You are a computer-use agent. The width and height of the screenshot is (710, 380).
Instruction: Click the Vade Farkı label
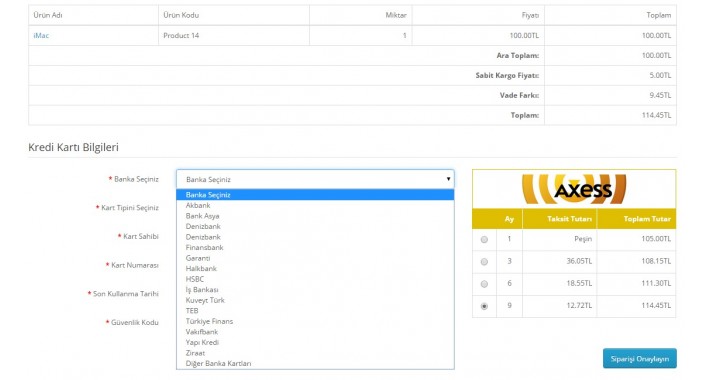pos(519,95)
